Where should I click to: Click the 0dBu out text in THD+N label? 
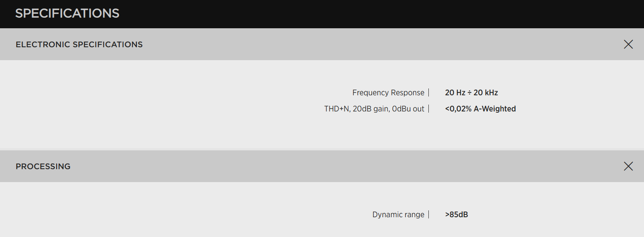coord(408,109)
